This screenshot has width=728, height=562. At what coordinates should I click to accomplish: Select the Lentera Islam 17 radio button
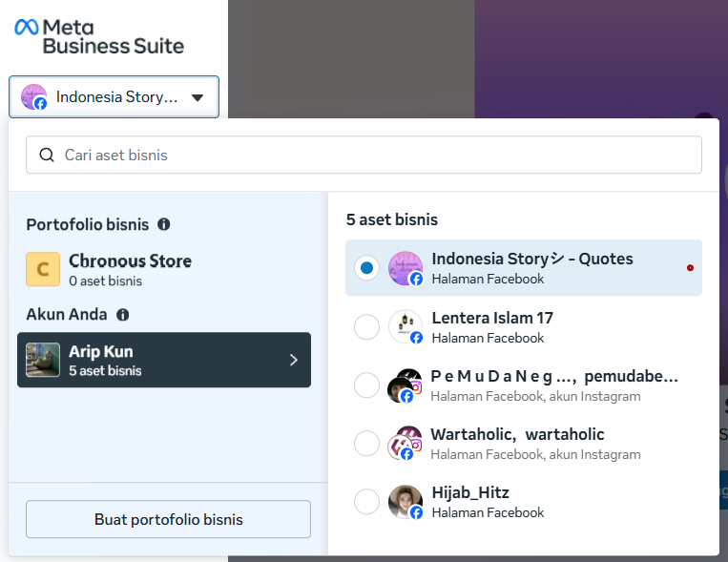366,327
